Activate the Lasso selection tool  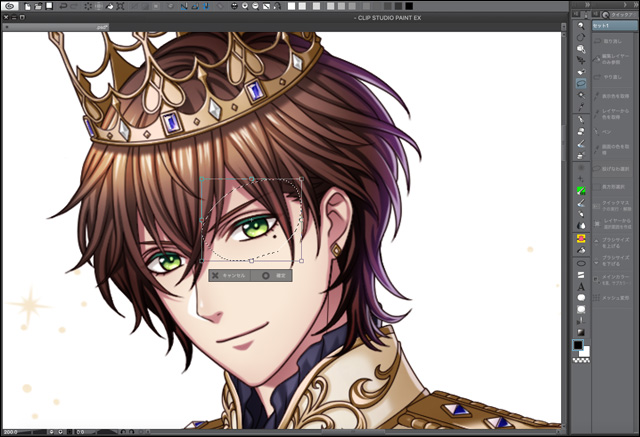[x=581, y=84]
